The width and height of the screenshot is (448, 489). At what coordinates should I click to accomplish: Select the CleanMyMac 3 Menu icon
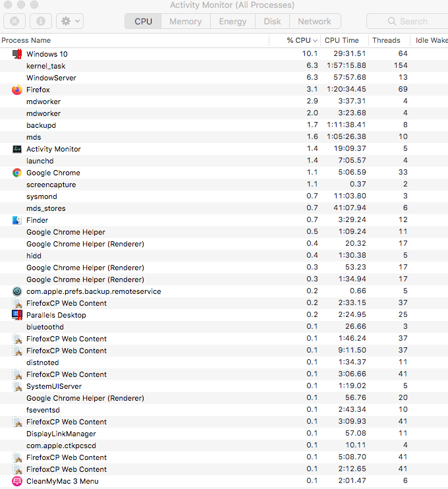click(17, 481)
